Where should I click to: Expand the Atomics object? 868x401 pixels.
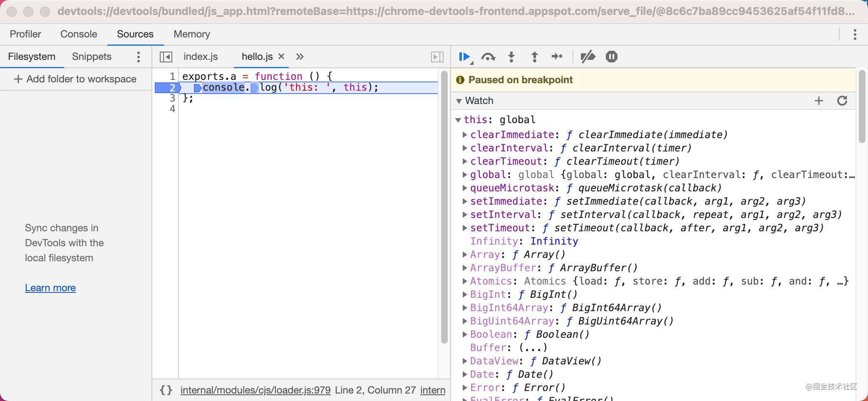464,281
